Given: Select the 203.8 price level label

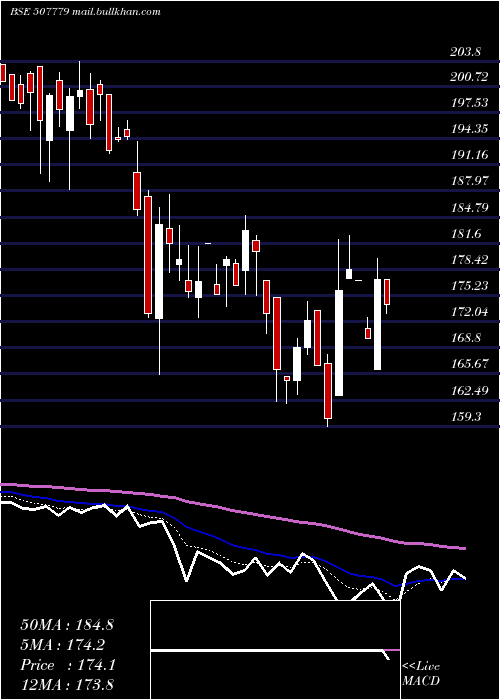Looking at the screenshot, I should pyautogui.click(x=466, y=52).
